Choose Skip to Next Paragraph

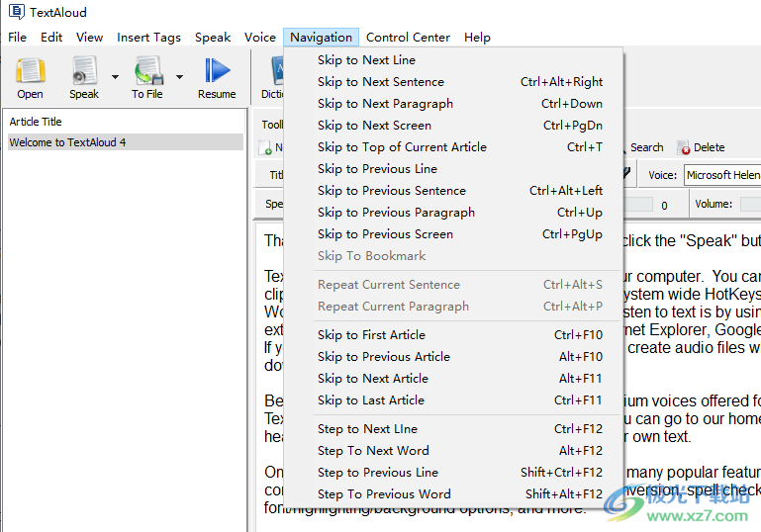[453, 104]
